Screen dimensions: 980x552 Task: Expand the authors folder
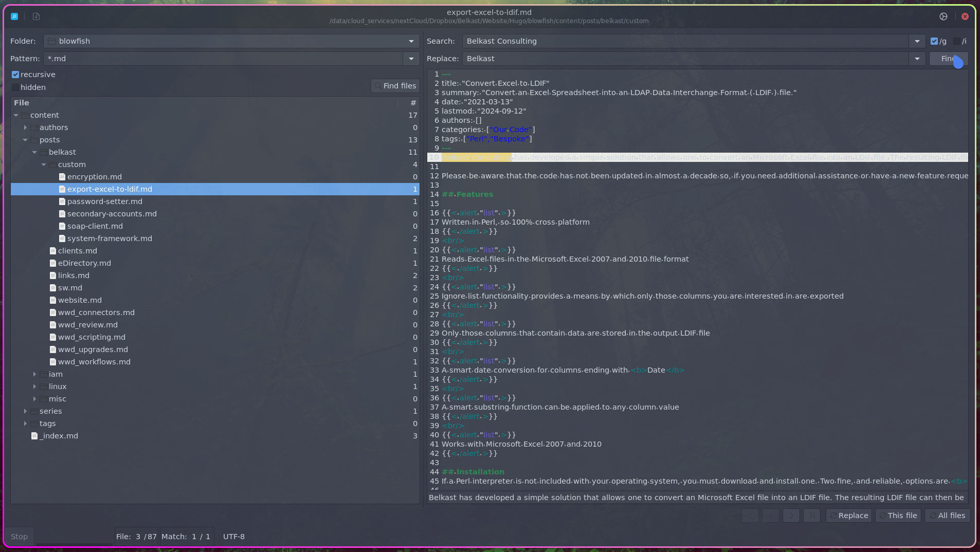coord(25,127)
